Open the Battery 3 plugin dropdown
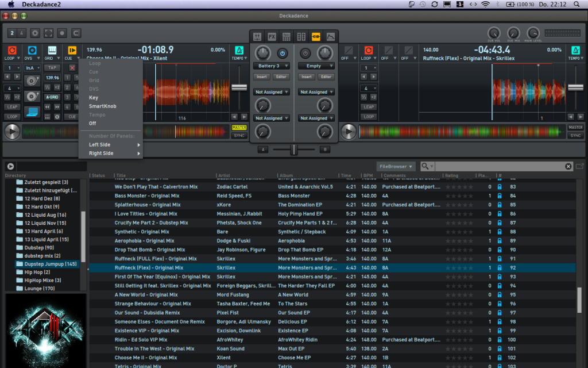This screenshot has height=368, width=588. tap(271, 66)
